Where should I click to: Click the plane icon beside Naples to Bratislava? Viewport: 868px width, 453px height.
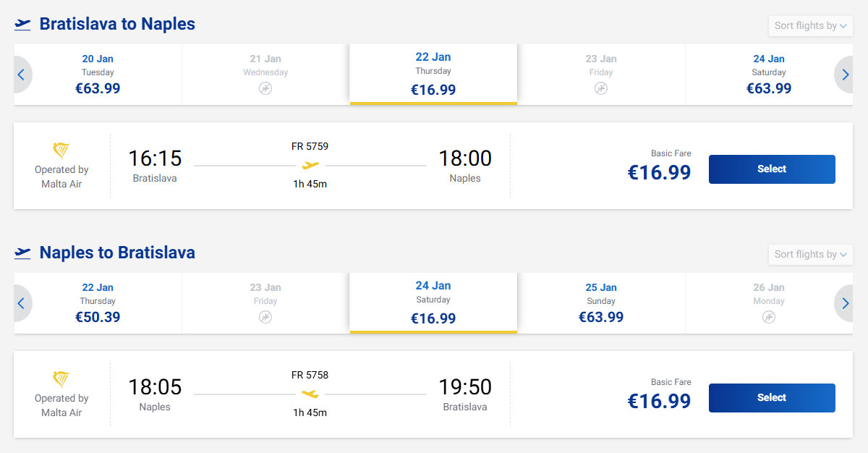(22, 253)
